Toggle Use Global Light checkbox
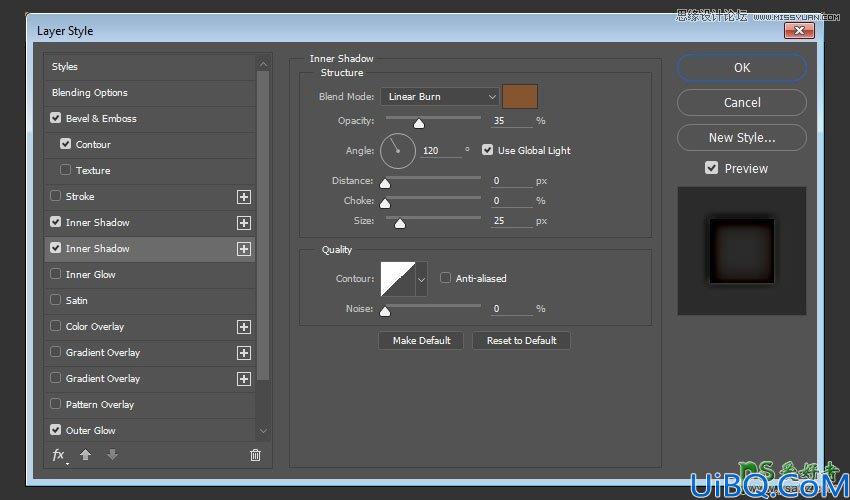 coord(487,150)
